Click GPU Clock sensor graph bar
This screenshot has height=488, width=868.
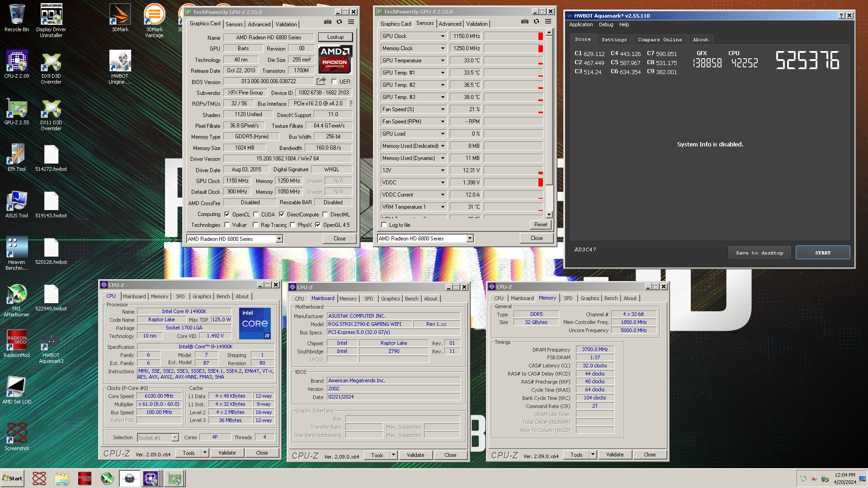pyautogui.click(x=513, y=36)
